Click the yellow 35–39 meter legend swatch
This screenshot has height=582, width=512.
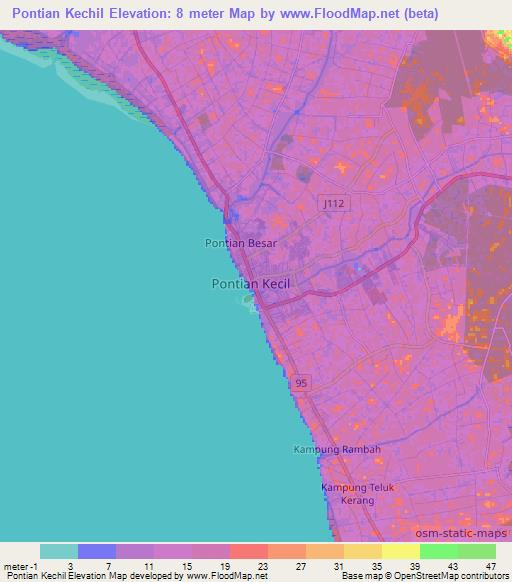point(401,552)
